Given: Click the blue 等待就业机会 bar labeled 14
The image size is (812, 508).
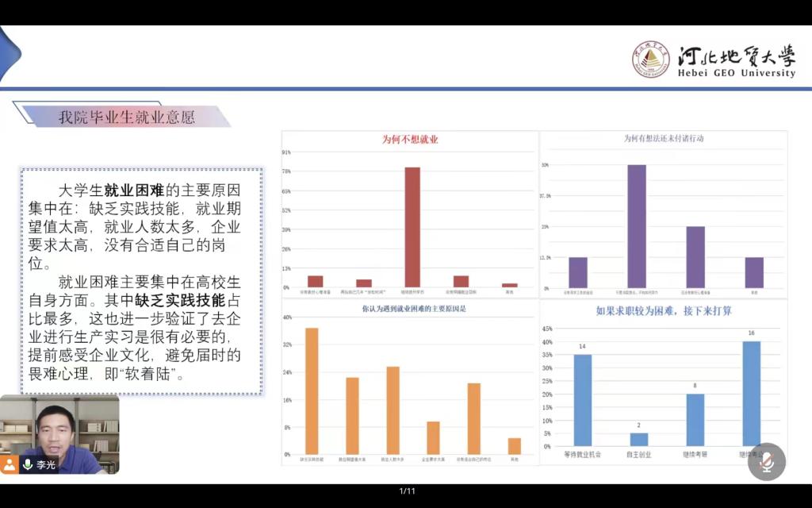Looking at the screenshot, I should (x=583, y=399).
